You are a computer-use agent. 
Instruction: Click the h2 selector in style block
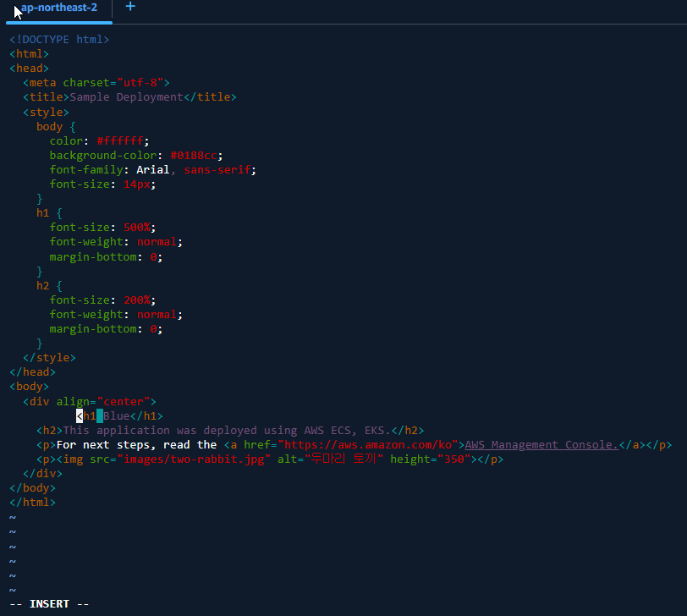click(x=42, y=286)
